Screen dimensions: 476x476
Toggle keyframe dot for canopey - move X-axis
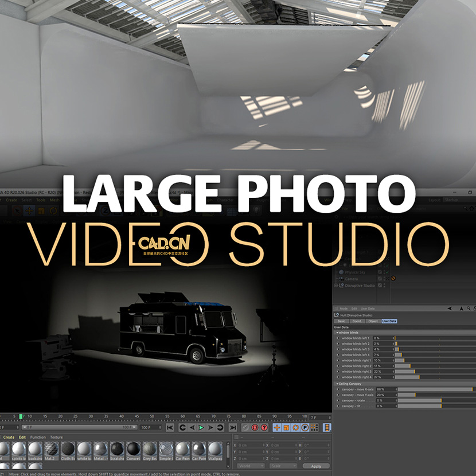338,389
